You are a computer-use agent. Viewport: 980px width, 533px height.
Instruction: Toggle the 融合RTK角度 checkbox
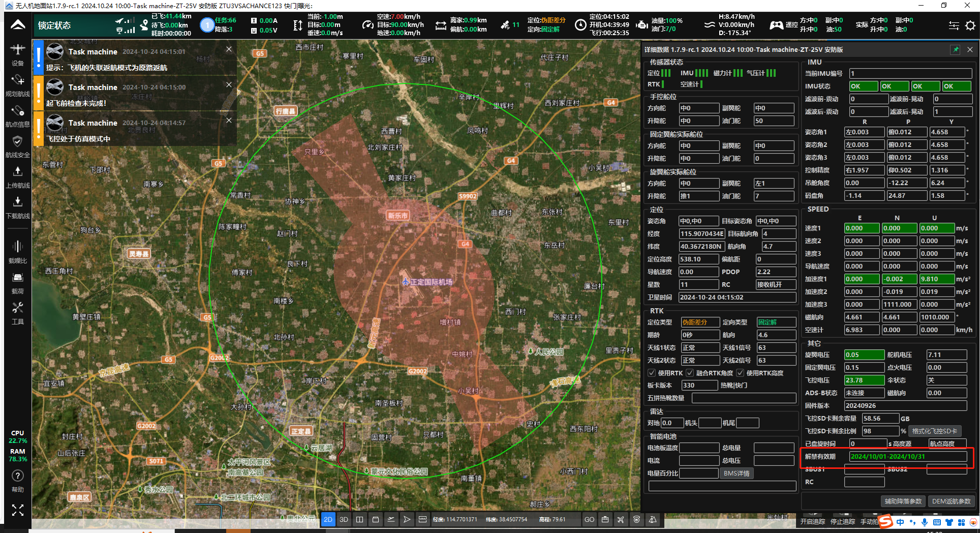point(690,373)
